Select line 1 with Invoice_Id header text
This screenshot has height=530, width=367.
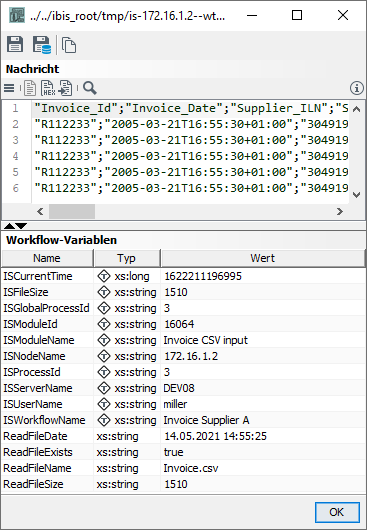pos(191,108)
